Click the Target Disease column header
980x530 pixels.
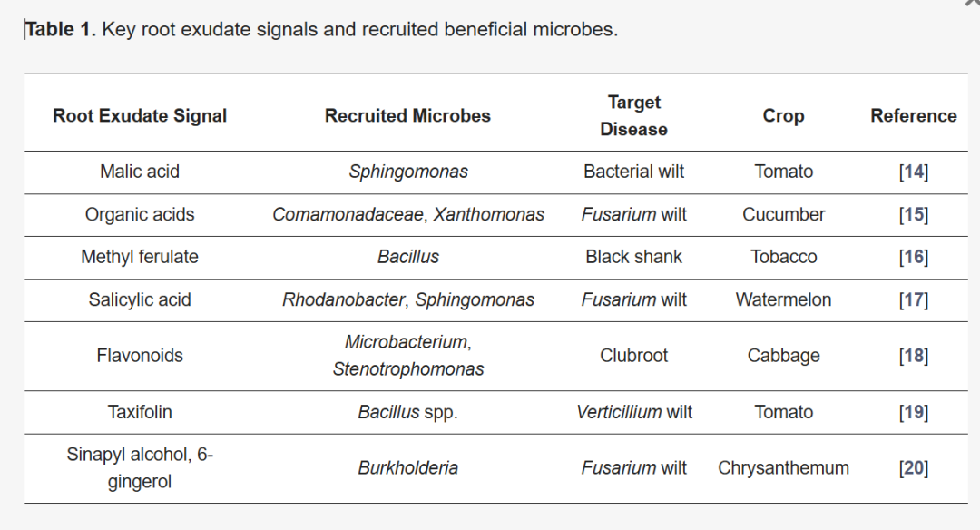pos(633,115)
